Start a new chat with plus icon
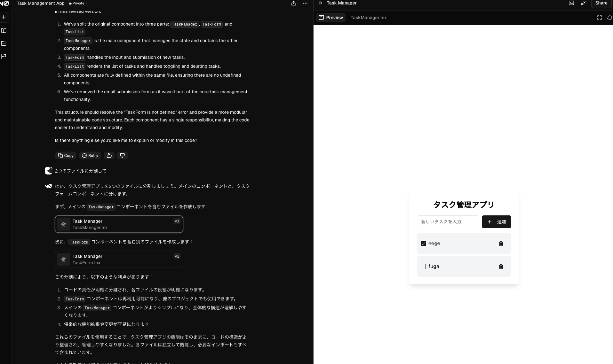The width and height of the screenshot is (613, 364). 4,17
